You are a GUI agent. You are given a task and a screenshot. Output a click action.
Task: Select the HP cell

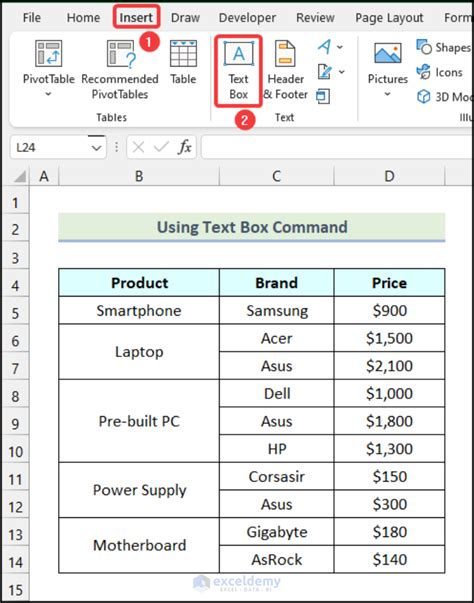[277, 449]
